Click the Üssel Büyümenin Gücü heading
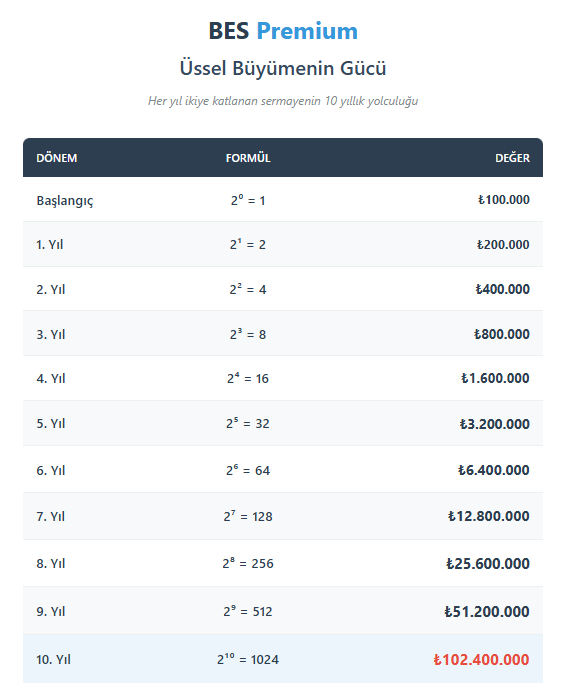The image size is (566, 696). point(283,68)
